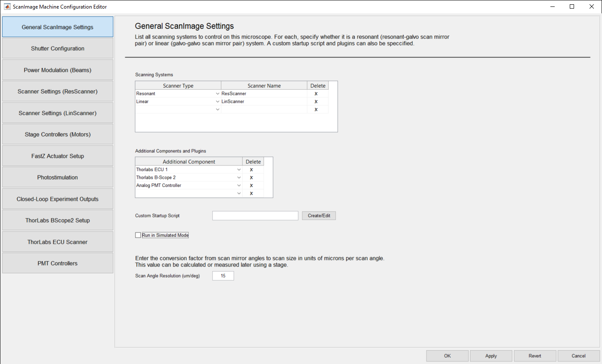
Task: Open Scanner Settings (ResScanner) page
Action: coord(58,91)
